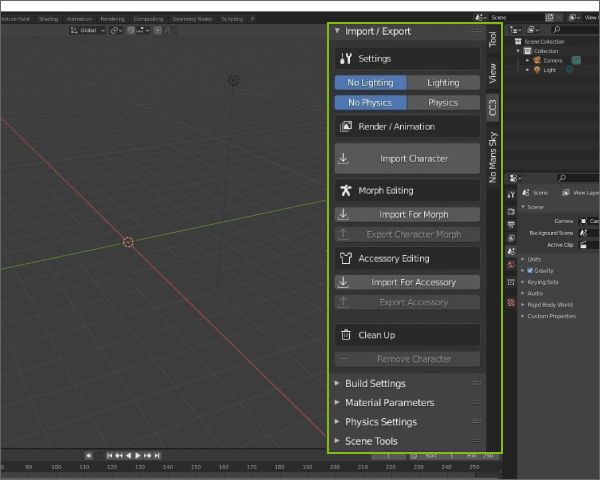This screenshot has height=480, width=600.
Task: Click the Clean Up trash icon
Action: [346, 335]
